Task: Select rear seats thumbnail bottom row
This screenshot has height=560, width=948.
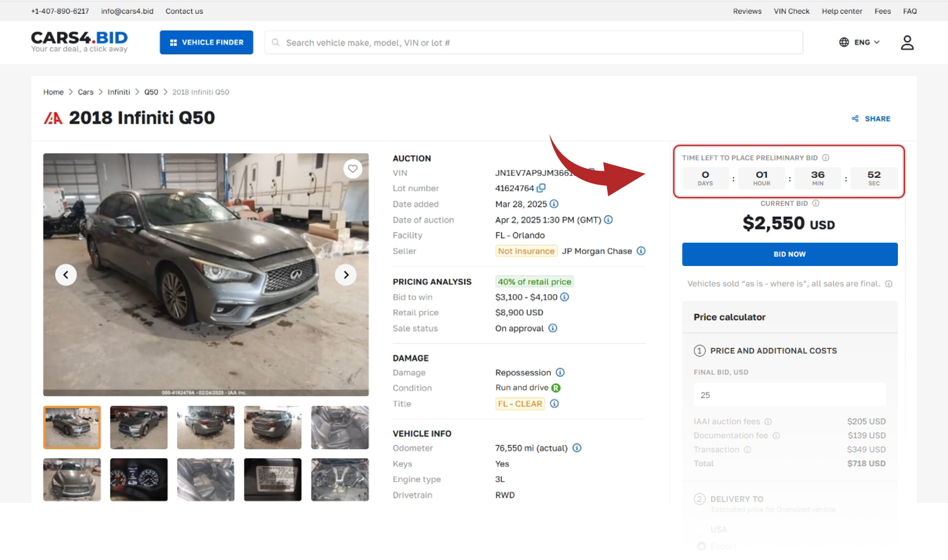Action: pyautogui.click(x=206, y=480)
